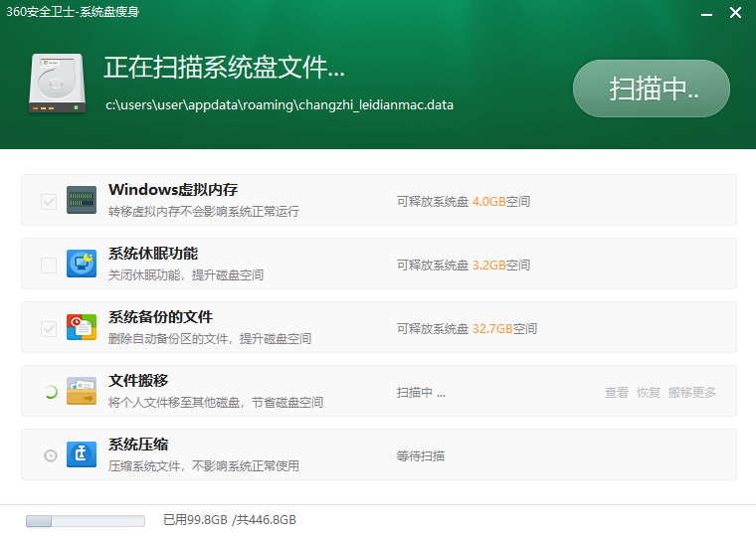Click the hard disk icon in the header
This screenshot has height=537, width=756.
(58, 84)
